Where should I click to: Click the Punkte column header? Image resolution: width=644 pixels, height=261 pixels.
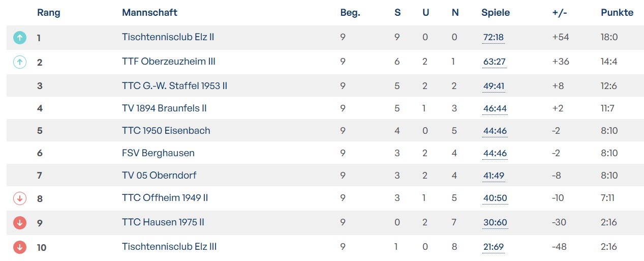coord(617,13)
